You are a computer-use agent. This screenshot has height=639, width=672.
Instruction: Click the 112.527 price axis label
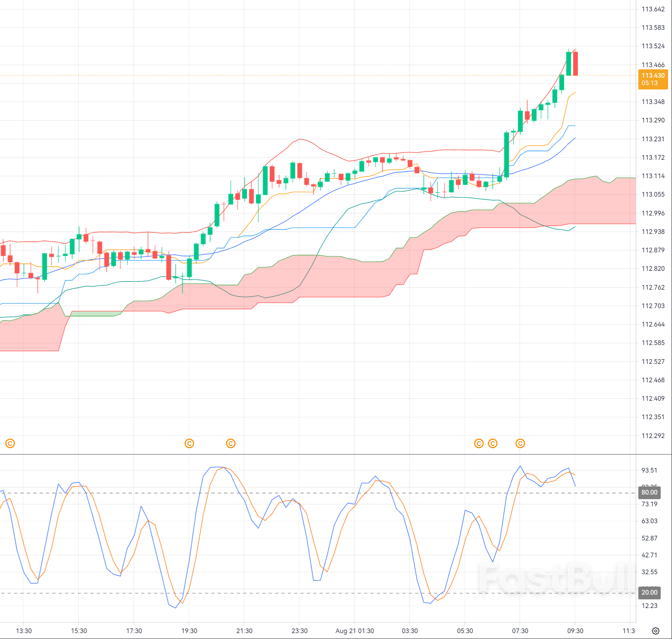(653, 361)
